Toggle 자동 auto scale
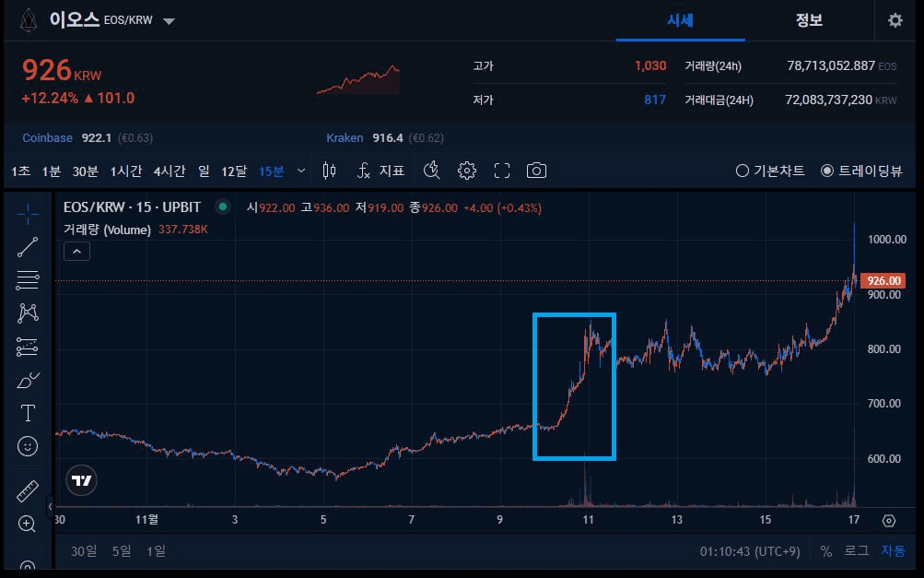Viewport: 924px width, 578px height. (893, 551)
